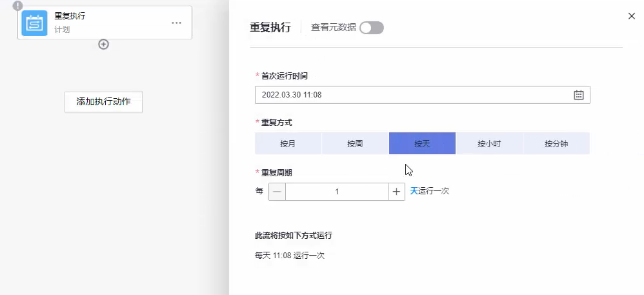Viewport: 644px width, 295px height.
Task: Select the 按周 repeat mode
Action: [355, 144]
